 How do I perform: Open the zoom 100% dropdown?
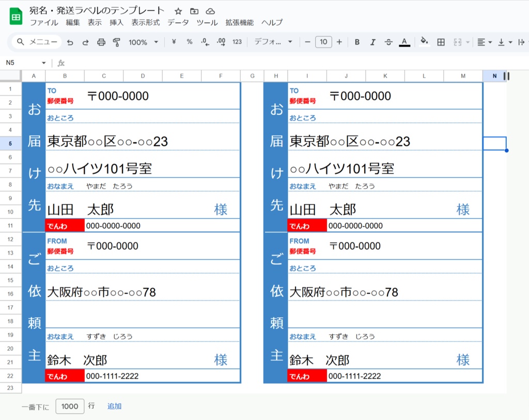143,42
